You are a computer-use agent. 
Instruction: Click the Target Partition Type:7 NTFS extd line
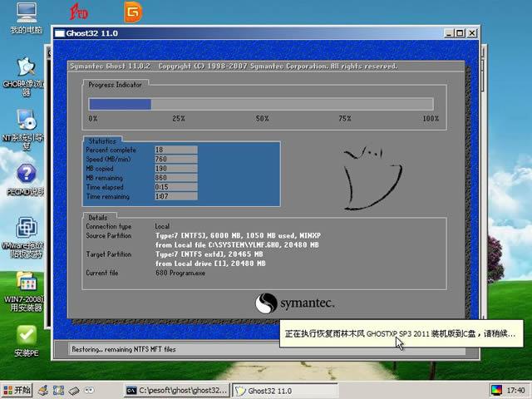click(209, 254)
